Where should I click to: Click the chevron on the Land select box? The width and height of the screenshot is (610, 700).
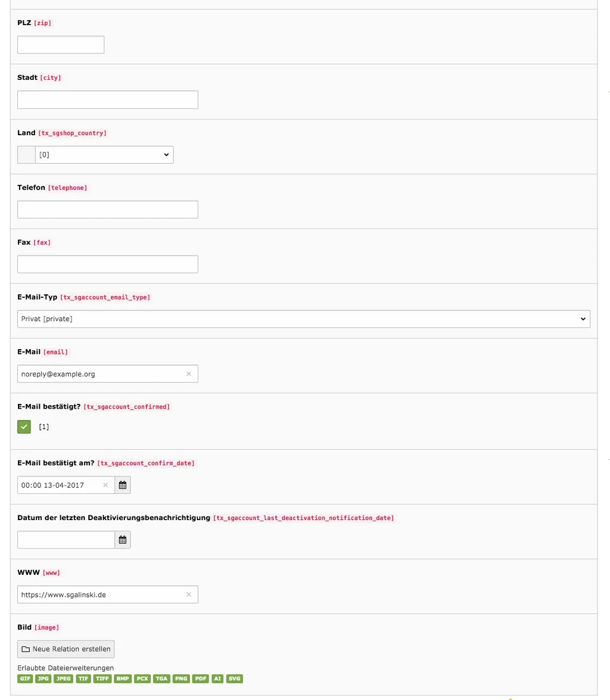pyautogui.click(x=166, y=154)
